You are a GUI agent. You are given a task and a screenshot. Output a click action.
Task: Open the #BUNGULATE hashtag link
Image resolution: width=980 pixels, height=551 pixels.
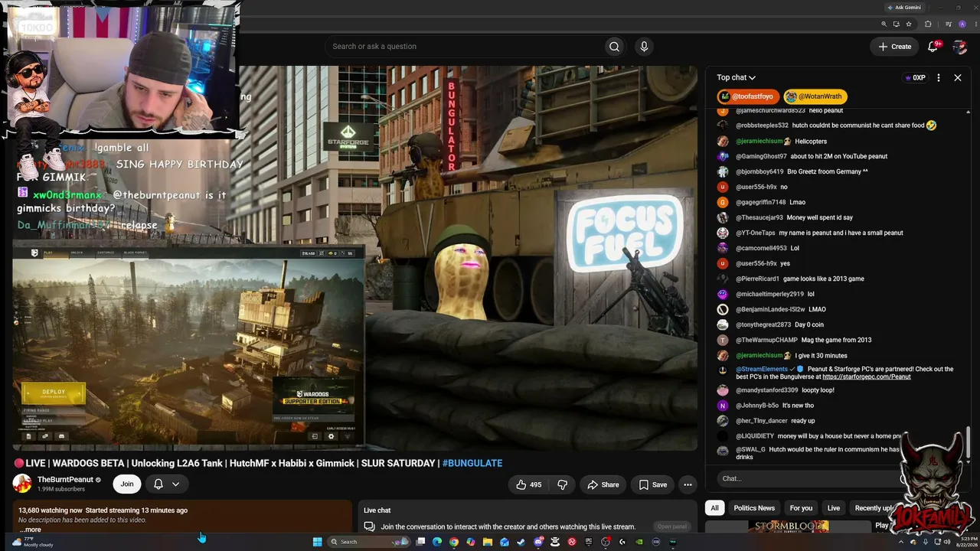click(x=472, y=463)
